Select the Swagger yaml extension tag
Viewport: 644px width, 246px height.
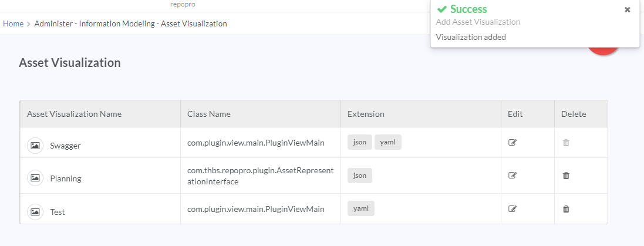387,142
